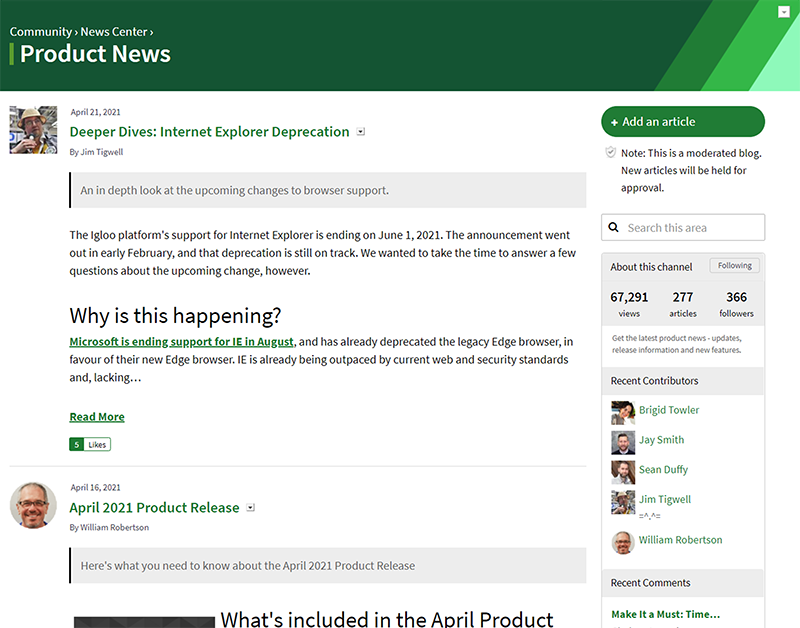Image resolution: width=800 pixels, height=628 pixels.
Task: Toggle the Following channel button
Action: tap(734, 266)
